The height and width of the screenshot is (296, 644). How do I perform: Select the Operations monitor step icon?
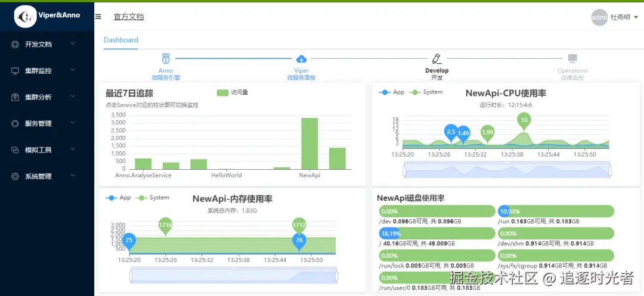(572, 58)
